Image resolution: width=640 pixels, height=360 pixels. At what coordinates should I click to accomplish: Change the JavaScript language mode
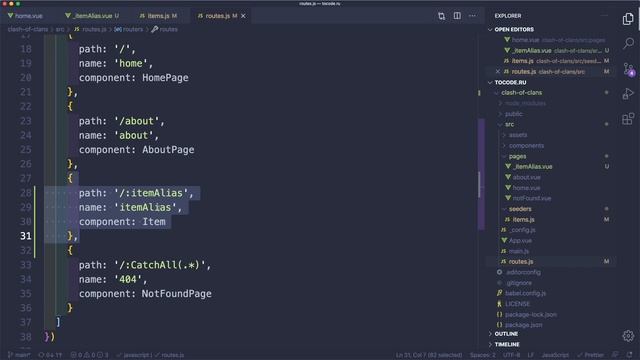pyautogui.click(x=555, y=355)
